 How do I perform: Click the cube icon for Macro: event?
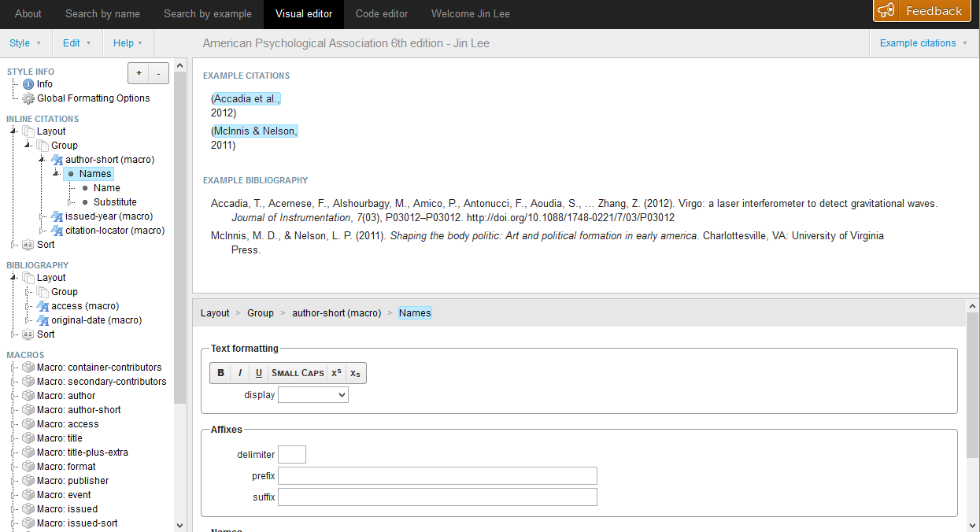coord(28,495)
